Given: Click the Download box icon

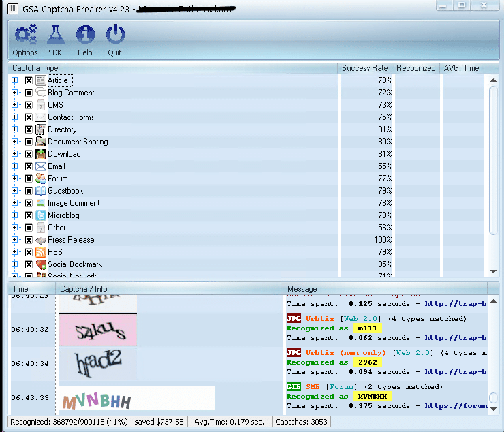Looking at the screenshot, I should pos(41,154).
